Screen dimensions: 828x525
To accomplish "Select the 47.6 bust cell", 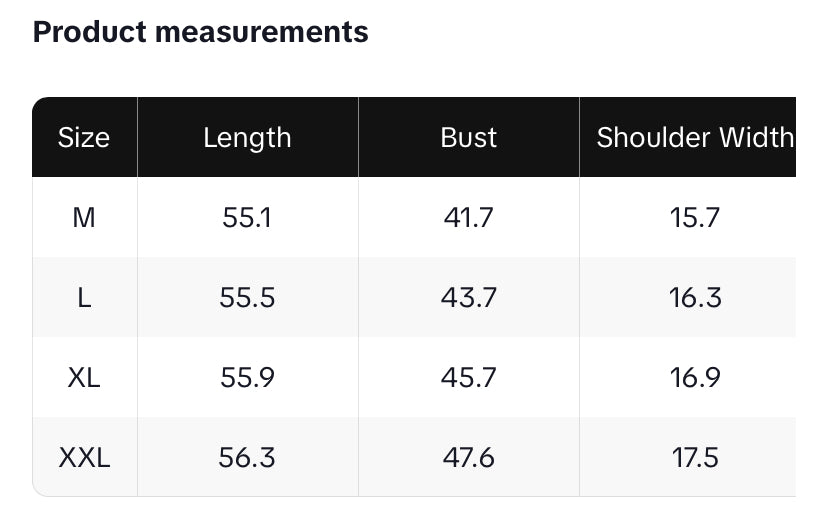I will click(468, 457).
